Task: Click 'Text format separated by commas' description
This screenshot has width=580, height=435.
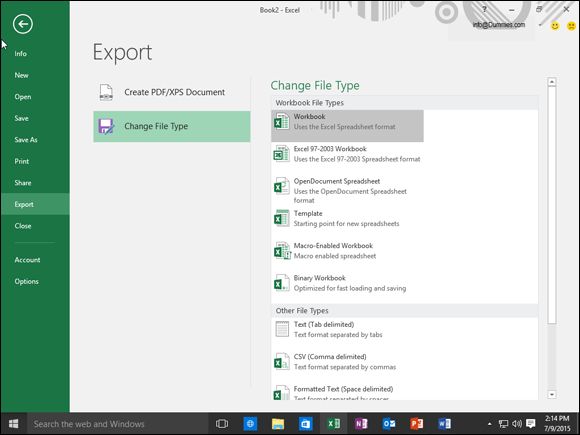Action: pos(345,367)
